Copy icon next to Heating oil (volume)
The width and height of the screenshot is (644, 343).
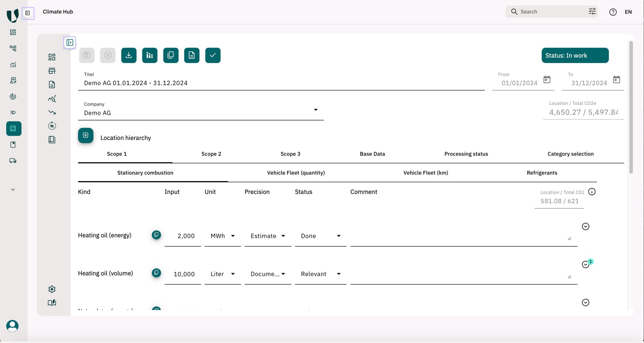(x=156, y=273)
